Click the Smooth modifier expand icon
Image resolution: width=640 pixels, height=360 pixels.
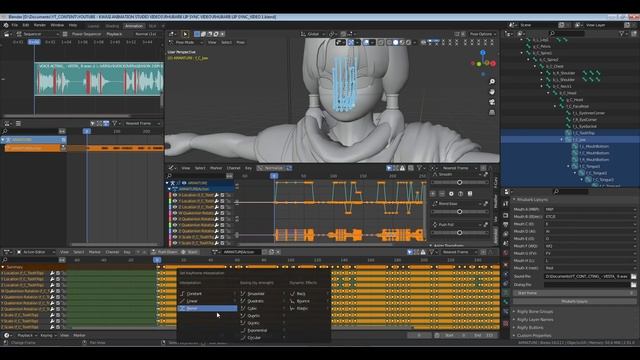[486, 175]
